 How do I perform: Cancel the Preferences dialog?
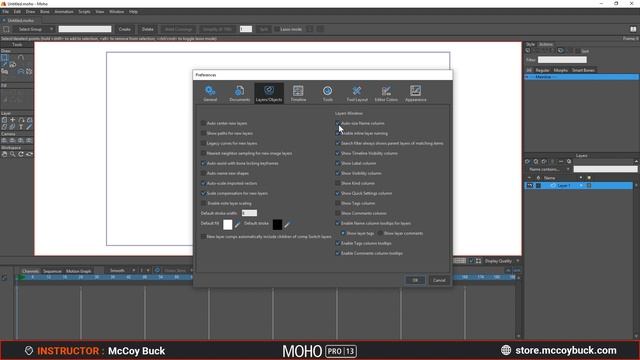click(x=439, y=280)
